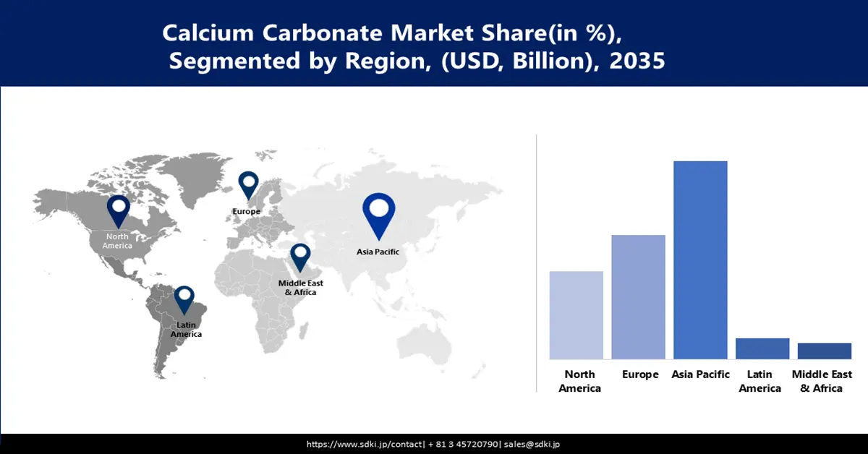Click the Europe map pin

(x=248, y=186)
